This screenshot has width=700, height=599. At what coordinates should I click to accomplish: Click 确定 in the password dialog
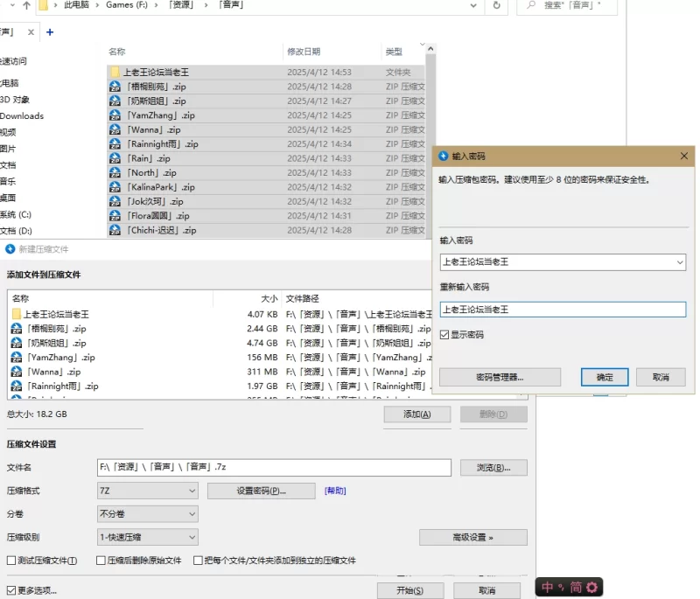coord(604,377)
